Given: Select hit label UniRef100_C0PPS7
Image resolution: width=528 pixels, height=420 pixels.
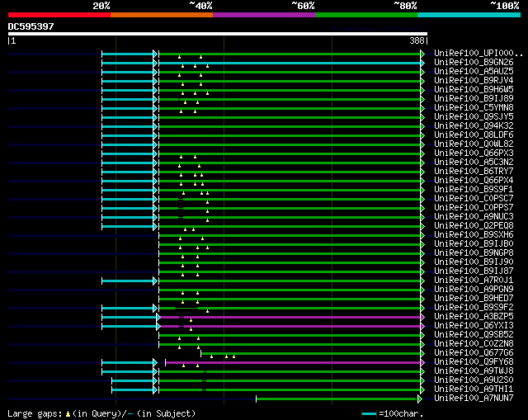Looking at the screenshot, I should point(474,208).
